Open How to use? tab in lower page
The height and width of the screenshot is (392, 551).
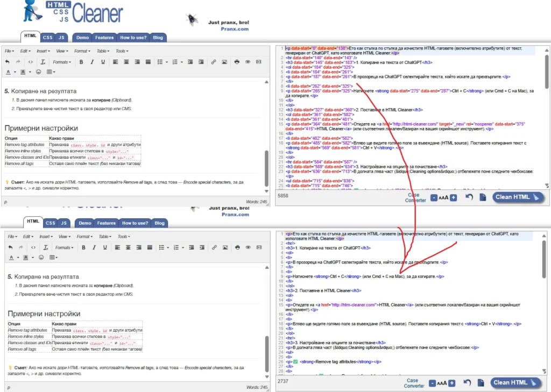point(135,223)
